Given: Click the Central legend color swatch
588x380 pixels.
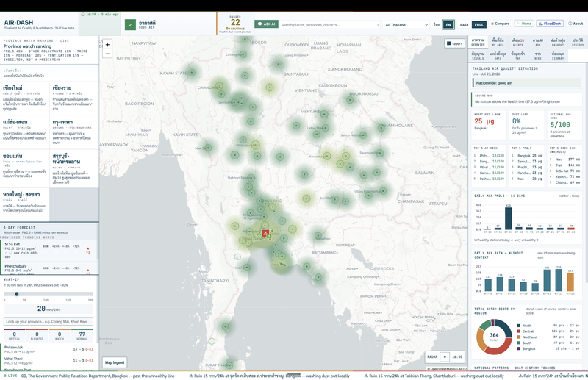Looking at the screenshot, I should point(519,331).
